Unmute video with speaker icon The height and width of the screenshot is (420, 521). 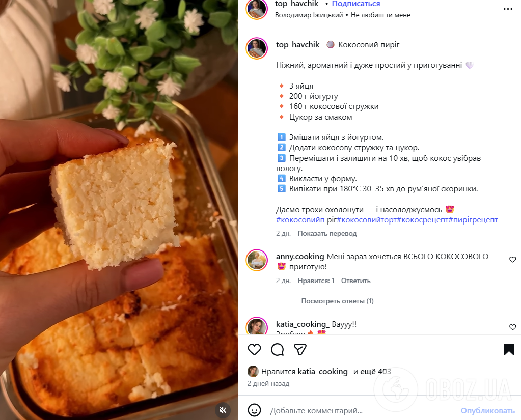pos(223,410)
